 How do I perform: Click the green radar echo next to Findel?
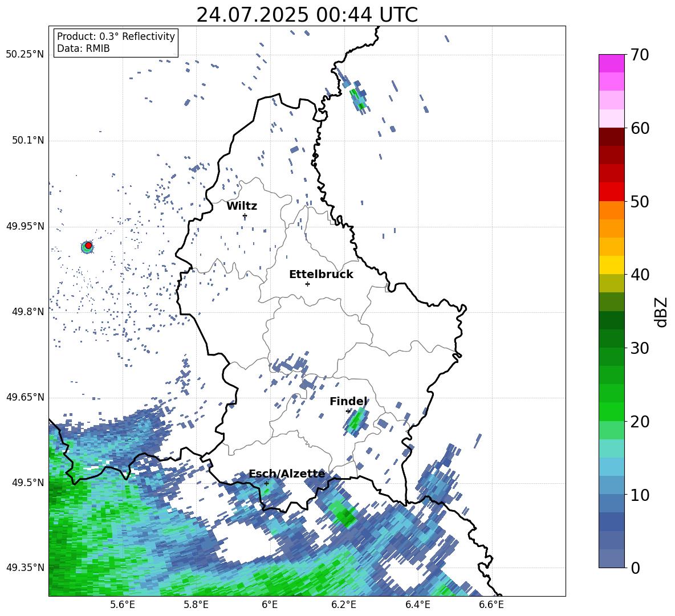tap(356, 422)
